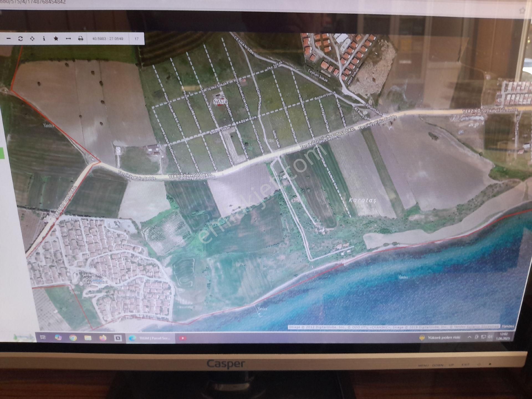Screen dimensions: 532x399
Task: Open Copilot from the taskbar
Action: pos(58,337)
